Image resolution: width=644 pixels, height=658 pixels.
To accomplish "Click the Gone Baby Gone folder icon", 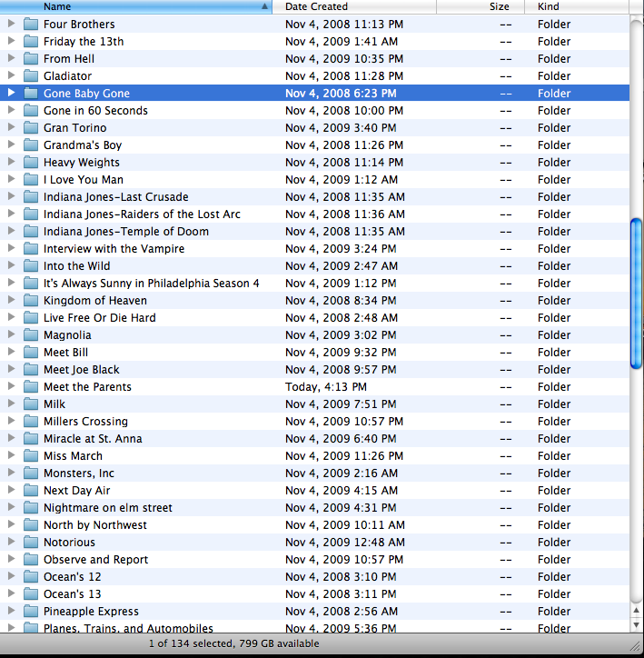I will coord(31,93).
